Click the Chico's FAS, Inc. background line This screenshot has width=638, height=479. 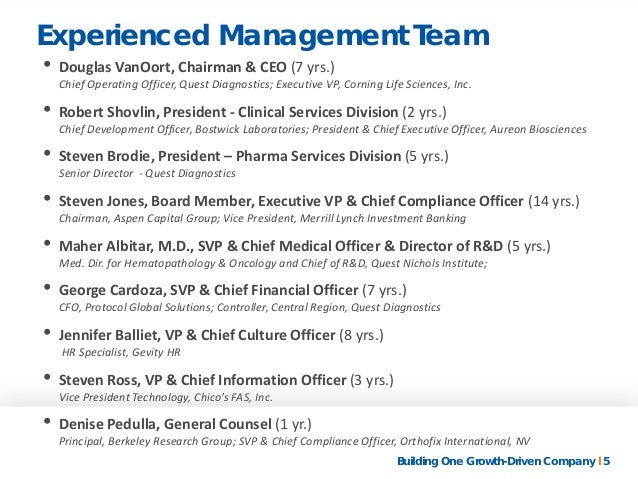tap(166, 397)
